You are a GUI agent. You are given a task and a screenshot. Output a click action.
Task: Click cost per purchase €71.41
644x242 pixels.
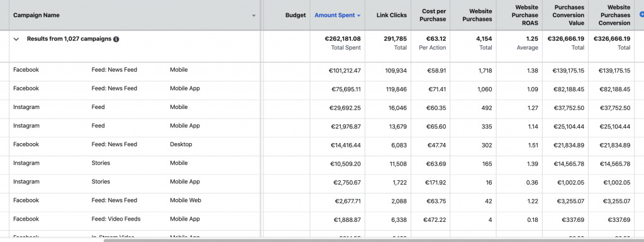pyautogui.click(x=437, y=89)
